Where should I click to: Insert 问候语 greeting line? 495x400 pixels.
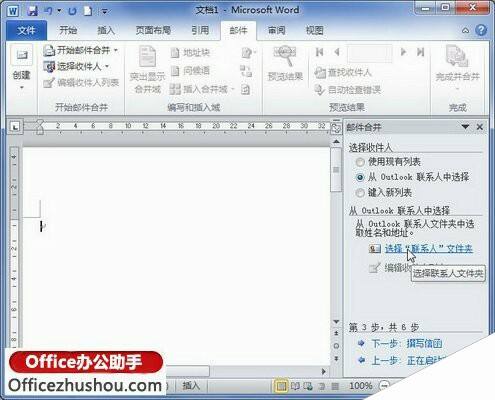point(190,71)
